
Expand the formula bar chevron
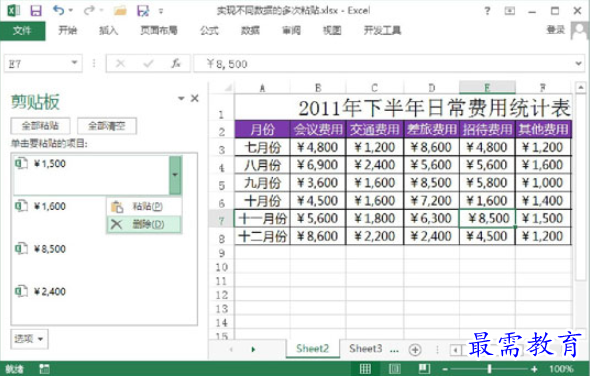(579, 64)
